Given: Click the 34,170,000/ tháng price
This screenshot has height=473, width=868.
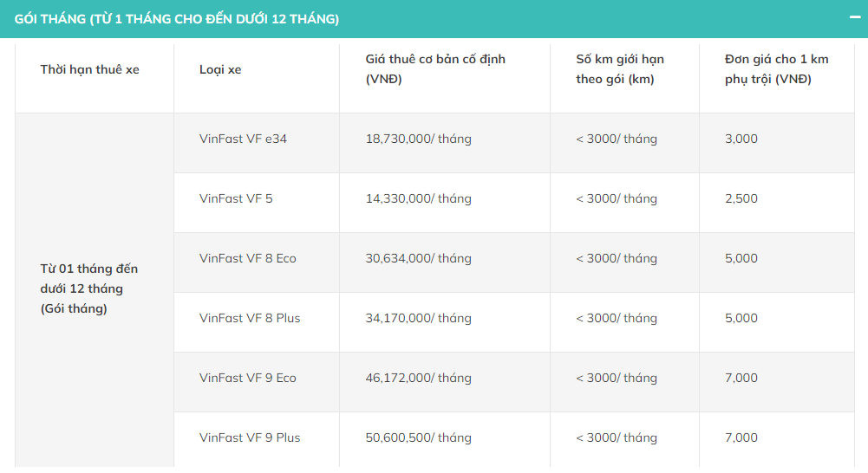Looking at the screenshot, I should (419, 318).
